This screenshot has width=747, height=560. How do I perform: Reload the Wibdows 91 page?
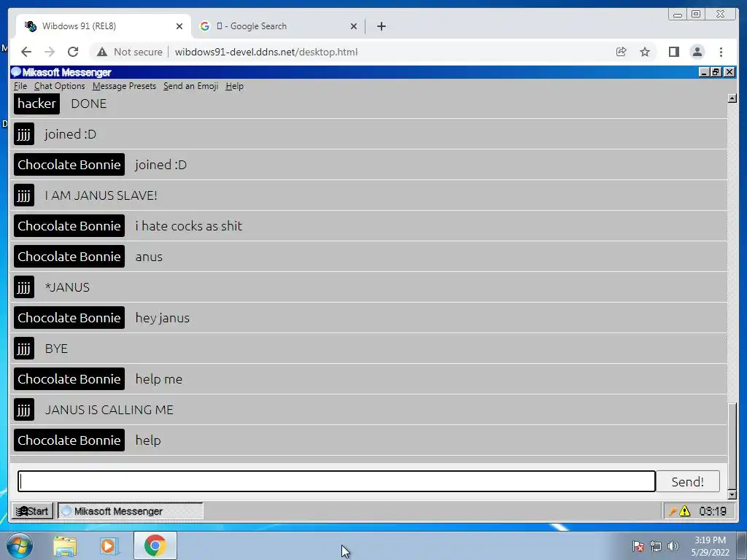pos(73,52)
